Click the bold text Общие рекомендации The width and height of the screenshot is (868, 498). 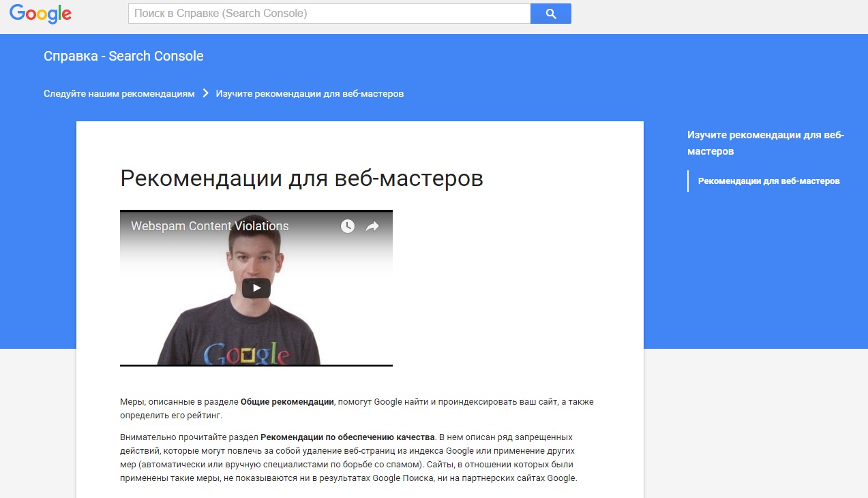(287, 402)
